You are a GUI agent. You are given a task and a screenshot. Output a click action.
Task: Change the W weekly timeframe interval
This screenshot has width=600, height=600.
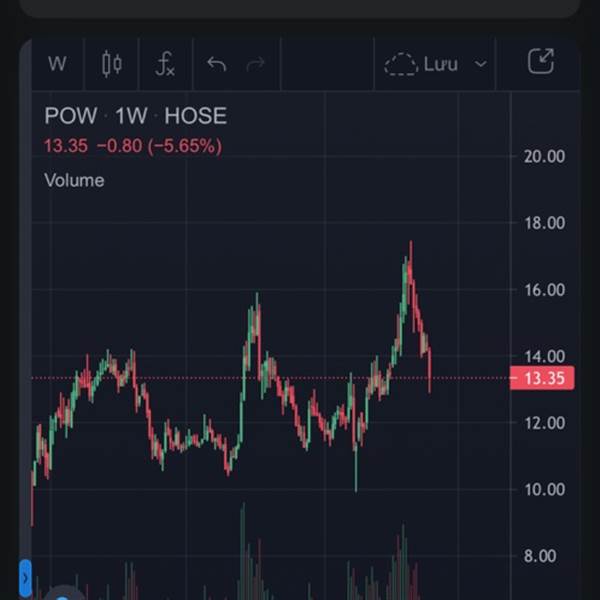click(57, 65)
